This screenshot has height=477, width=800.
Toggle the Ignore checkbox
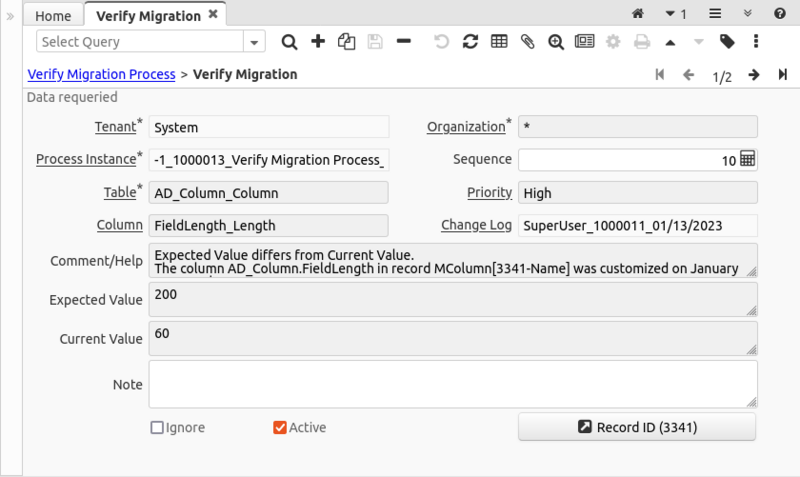pyautogui.click(x=157, y=428)
